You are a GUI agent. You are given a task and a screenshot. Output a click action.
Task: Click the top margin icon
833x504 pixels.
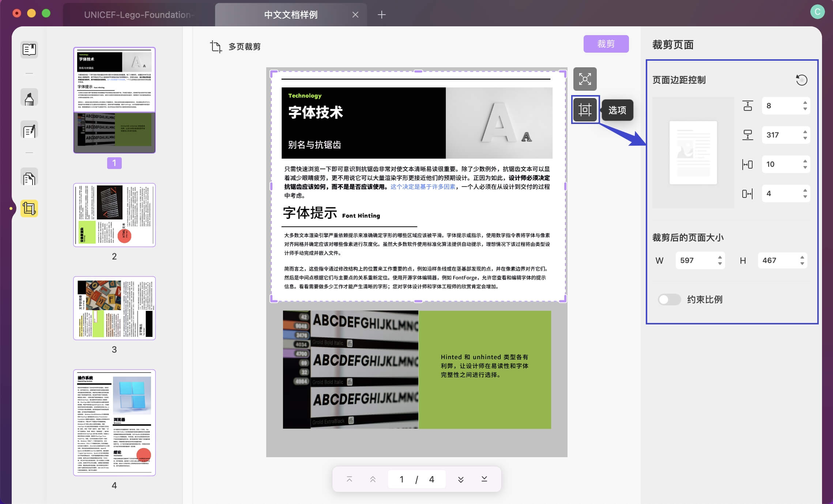click(x=747, y=106)
